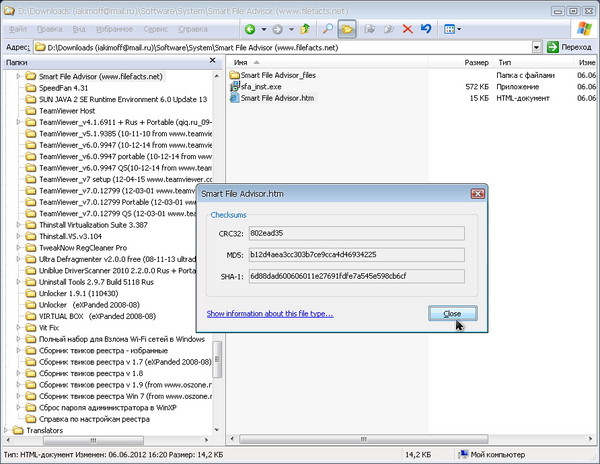Open the Forward history dropdown arrow
This screenshot has height=464, width=600.
[x=291, y=29]
